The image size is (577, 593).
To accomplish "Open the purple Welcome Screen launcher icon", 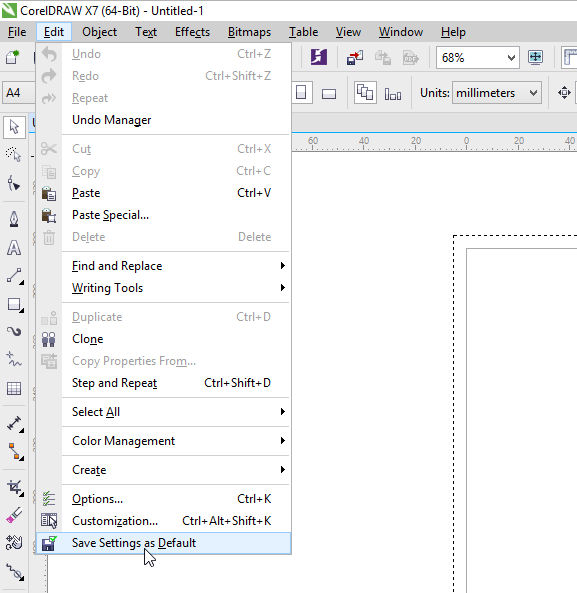I will 318,57.
